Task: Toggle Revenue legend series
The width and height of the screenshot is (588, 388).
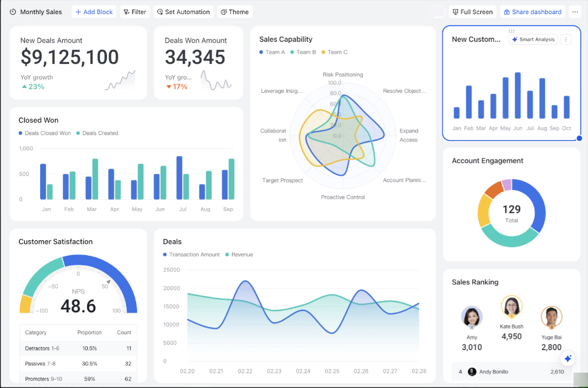Action: click(239, 255)
